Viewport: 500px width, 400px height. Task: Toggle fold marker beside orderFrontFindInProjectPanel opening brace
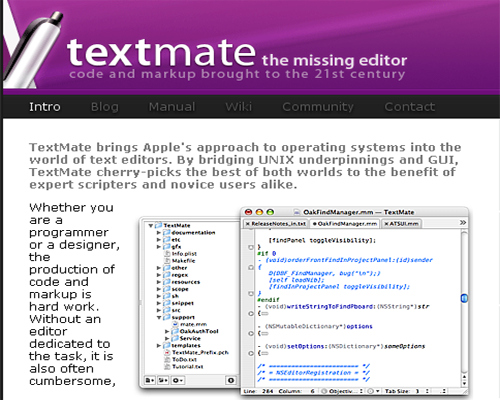(x=251, y=267)
